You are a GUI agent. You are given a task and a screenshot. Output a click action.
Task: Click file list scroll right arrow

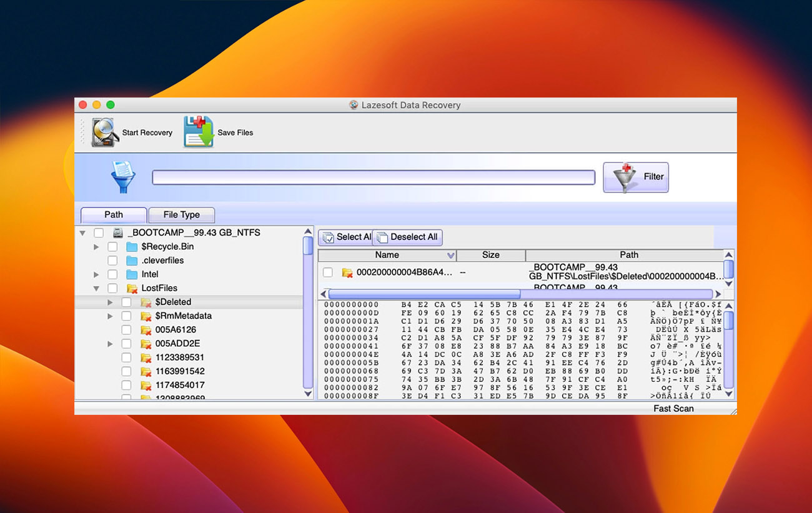pos(718,294)
